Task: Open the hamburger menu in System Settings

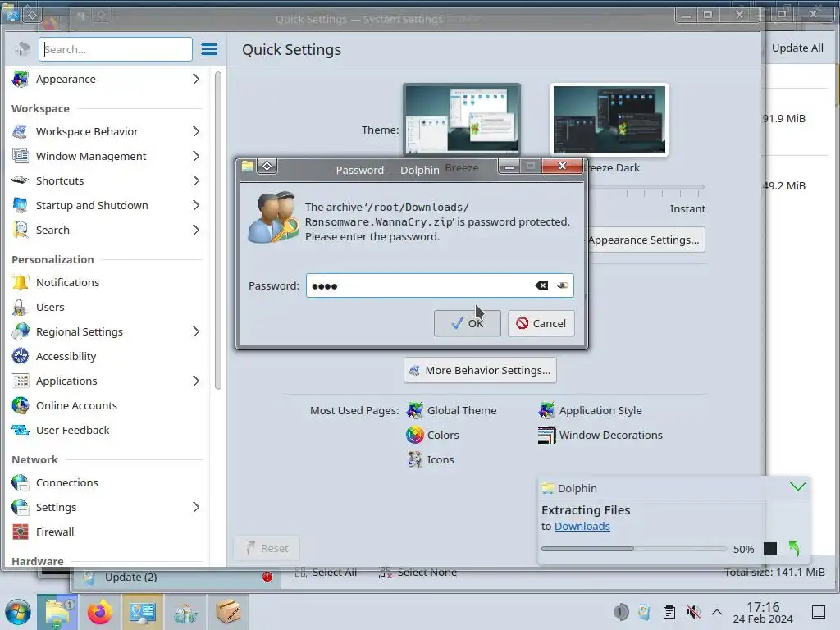Action: pyautogui.click(x=209, y=49)
